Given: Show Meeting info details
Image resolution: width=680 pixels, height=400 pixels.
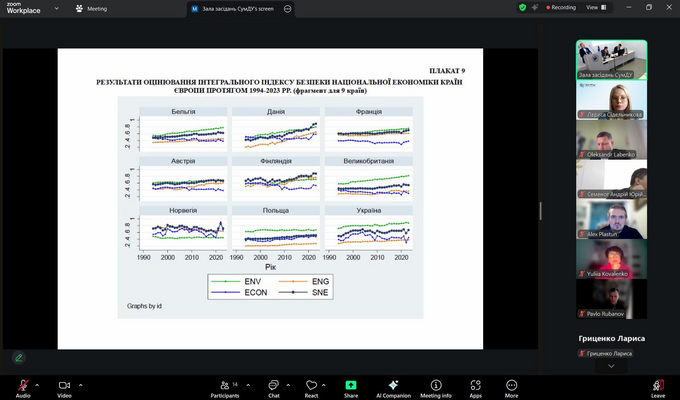Looking at the screenshot, I should coord(436,385).
